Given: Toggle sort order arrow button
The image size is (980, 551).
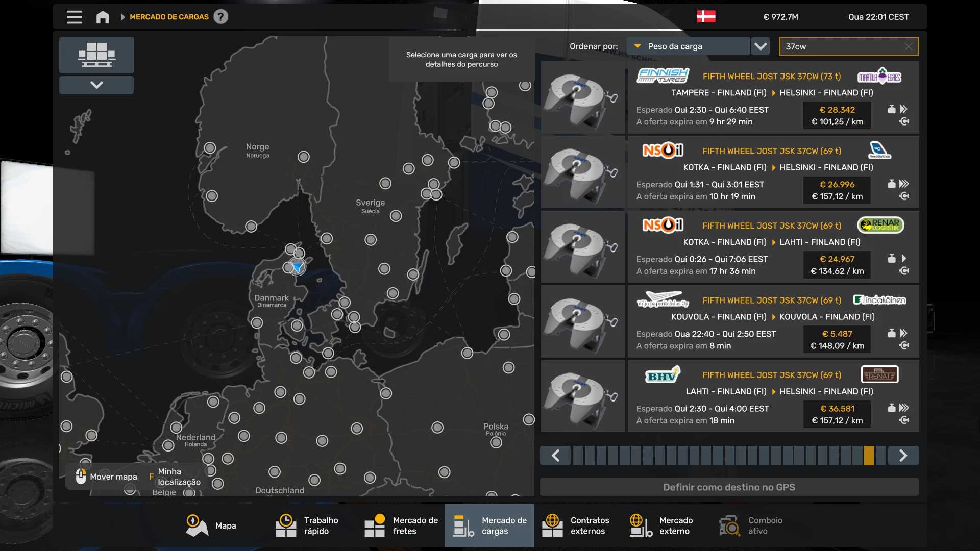Looking at the screenshot, I should coord(761,46).
